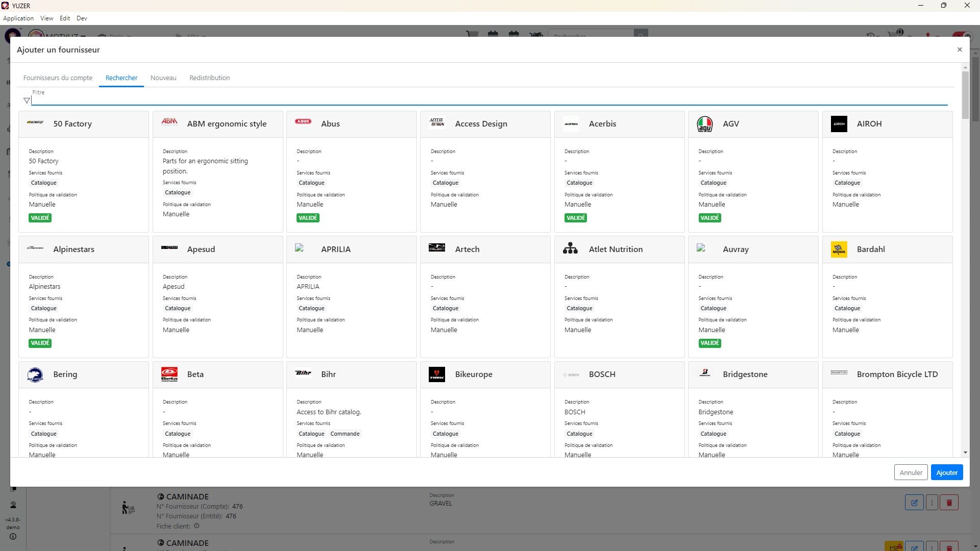Click the Atlet Nutrition organization icon

point(570,249)
